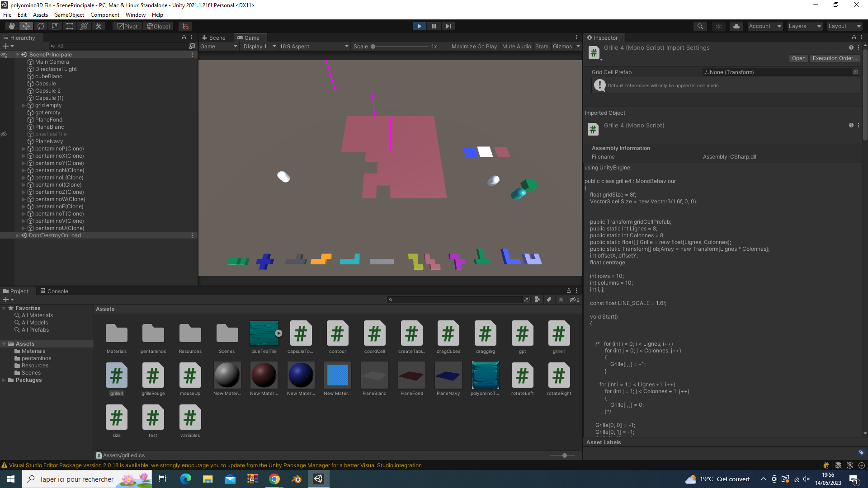Select the Scale tool

[55, 26]
